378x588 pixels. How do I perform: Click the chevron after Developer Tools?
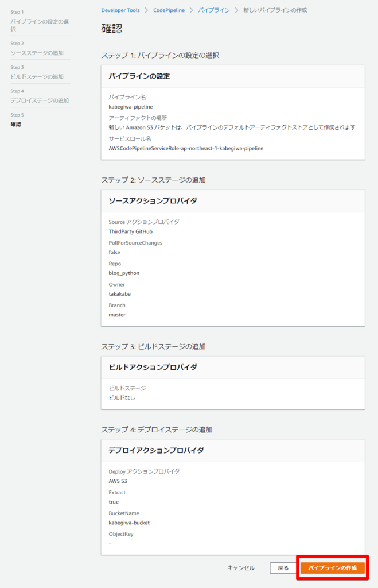[x=146, y=10]
